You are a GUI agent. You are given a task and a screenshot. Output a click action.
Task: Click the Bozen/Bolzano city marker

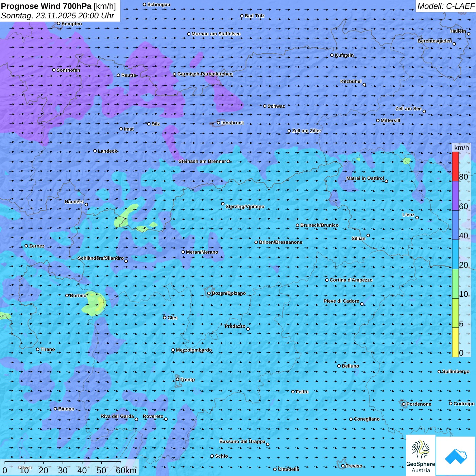click(209, 293)
